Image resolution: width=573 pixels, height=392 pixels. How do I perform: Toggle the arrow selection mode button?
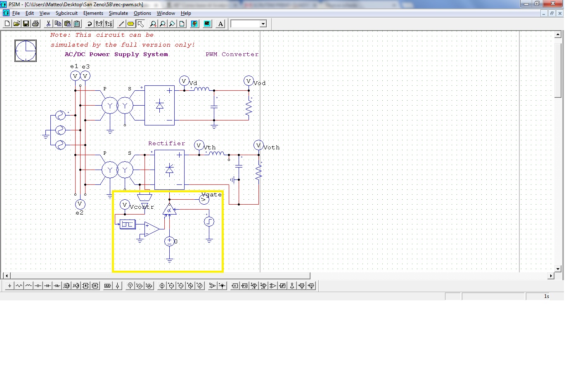[140, 24]
